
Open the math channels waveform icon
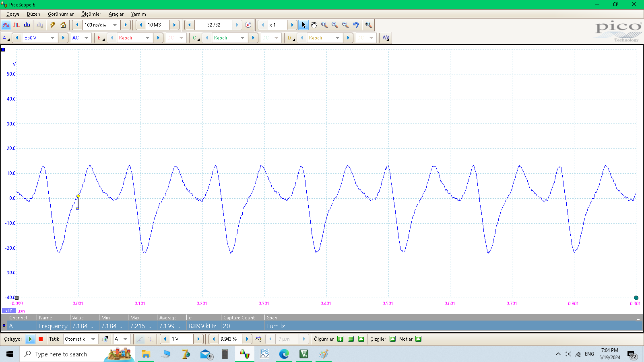[x=386, y=38]
